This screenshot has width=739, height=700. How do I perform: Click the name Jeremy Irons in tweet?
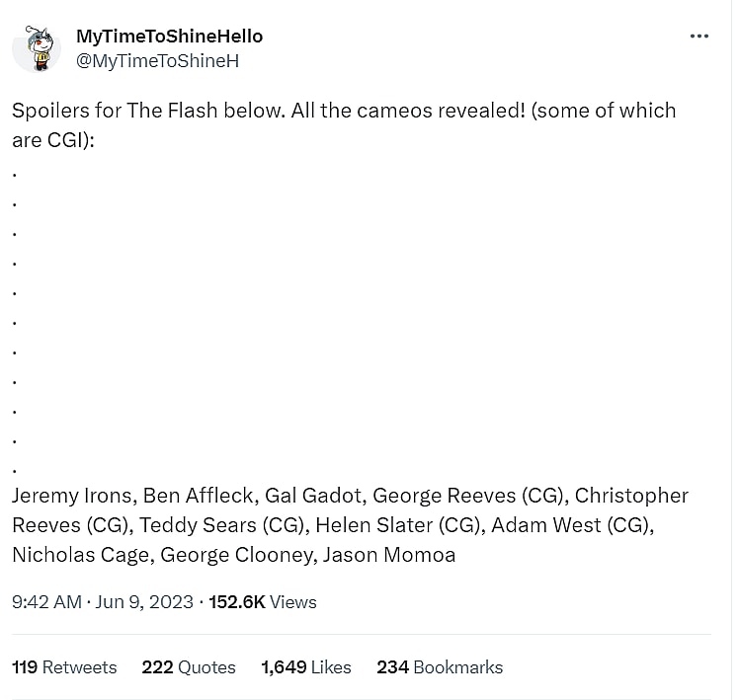click(x=73, y=496)
